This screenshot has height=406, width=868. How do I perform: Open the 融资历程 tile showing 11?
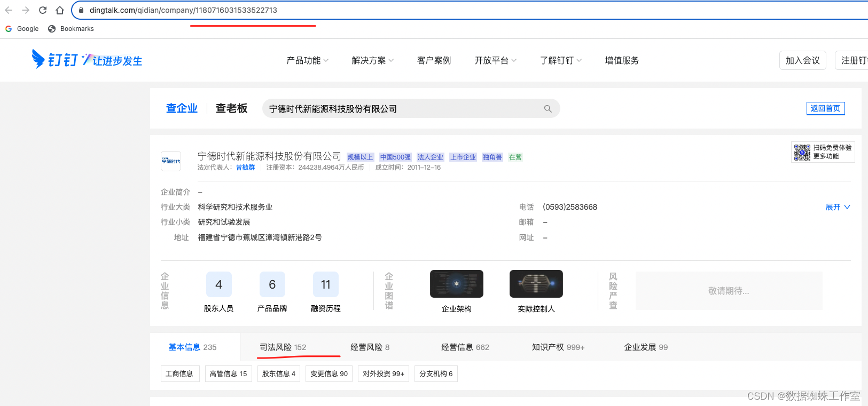click(x=326, y=292)
